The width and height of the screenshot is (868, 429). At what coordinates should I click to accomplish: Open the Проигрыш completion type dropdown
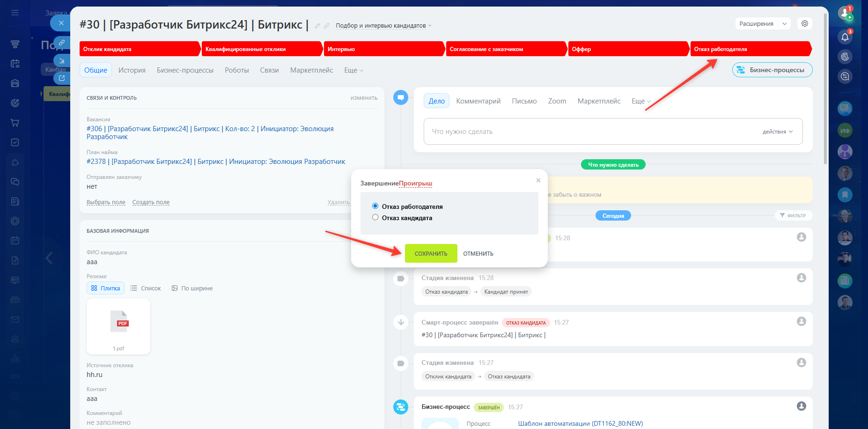416,184
